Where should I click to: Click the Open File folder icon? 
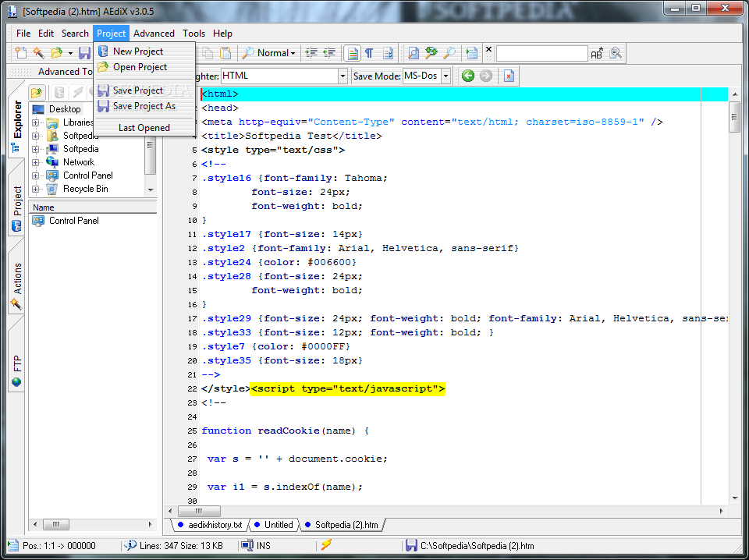57,52
